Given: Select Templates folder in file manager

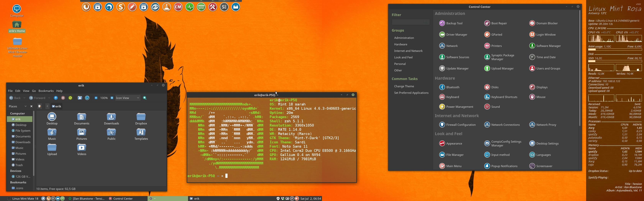Looking at the screenshot, I should pos(141,134).
